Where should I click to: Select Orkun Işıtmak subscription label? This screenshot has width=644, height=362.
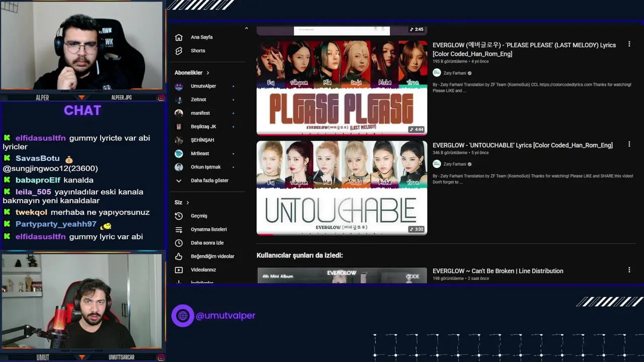206,167
